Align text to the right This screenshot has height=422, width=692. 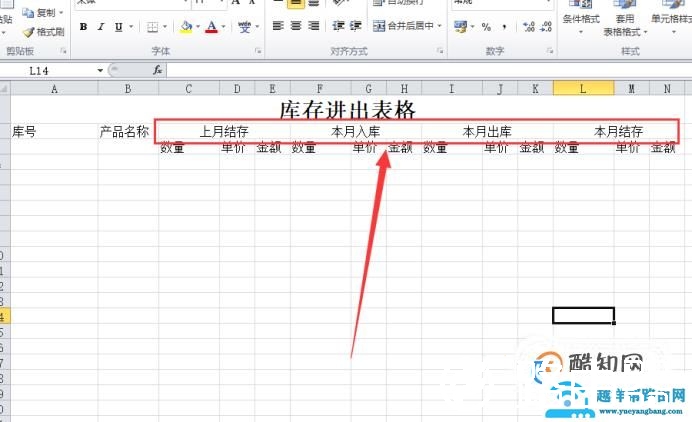pyautogui.click(x=313, y=26)
